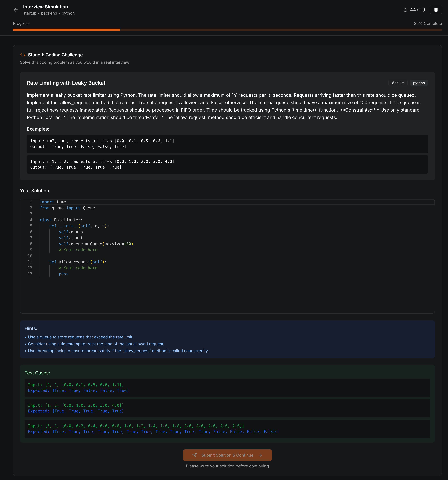Click the stopwatch timer icon
This screenshot has height=480, width=448.
pyautogui.click(x=405, y=10)
